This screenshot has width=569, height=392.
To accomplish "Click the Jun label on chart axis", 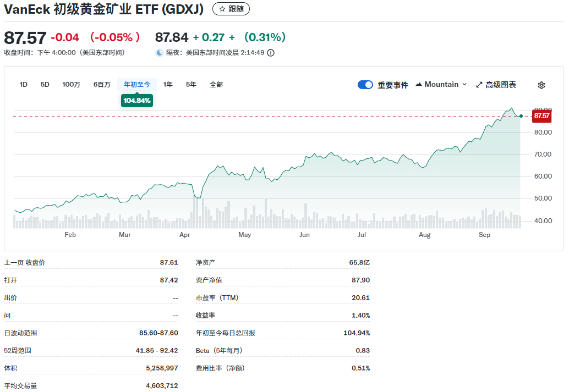I will click(x=304, y=235).
